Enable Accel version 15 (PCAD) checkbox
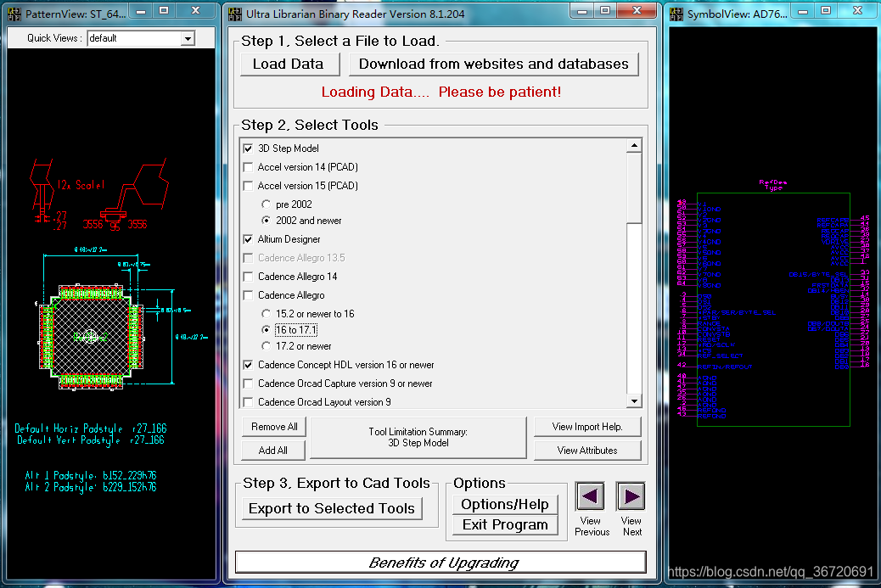Image resolution: width=881 pixels, height=588 pixels. [249, 186]
